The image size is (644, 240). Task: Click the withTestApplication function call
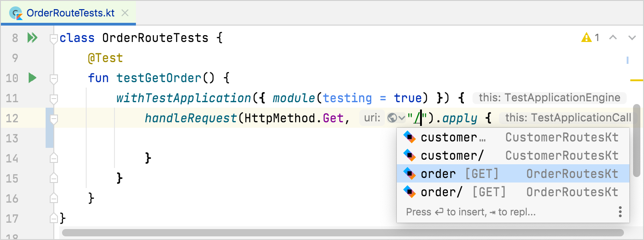click(x=184, y=98)
